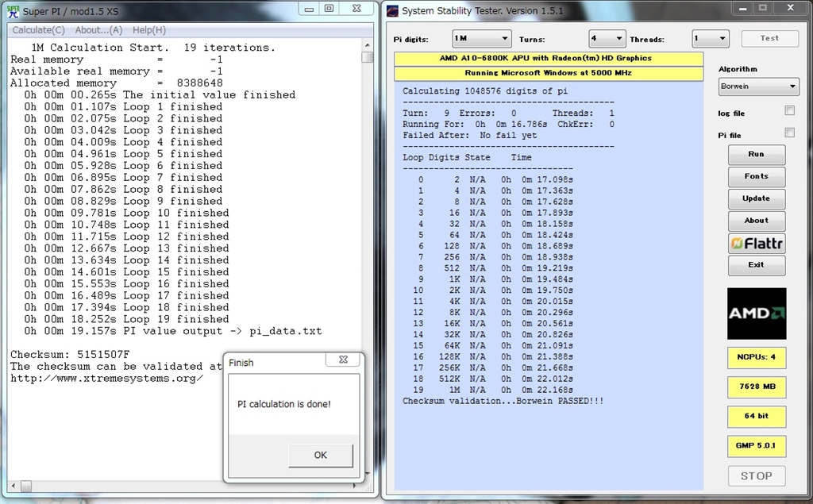
Task: Close the Finish dialog
Action: point(343,360)
